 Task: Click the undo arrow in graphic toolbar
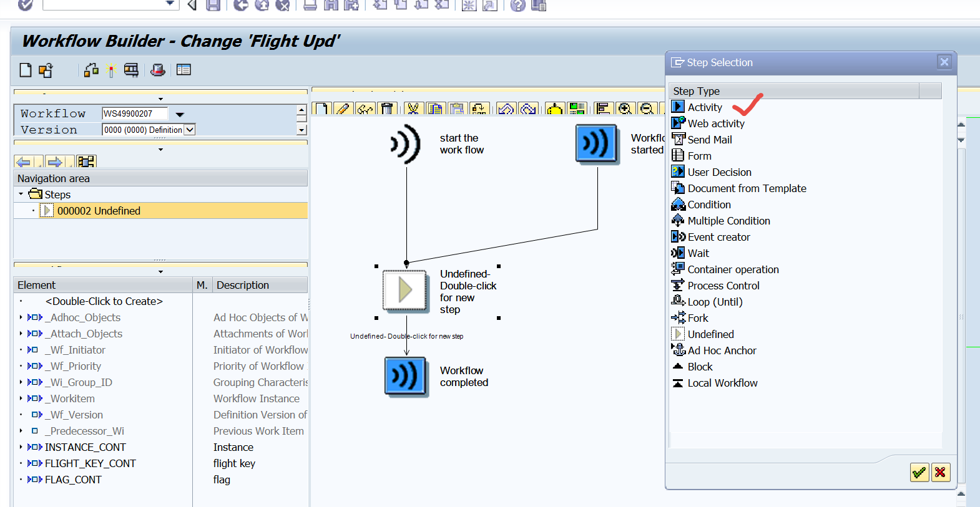(506, 109)
